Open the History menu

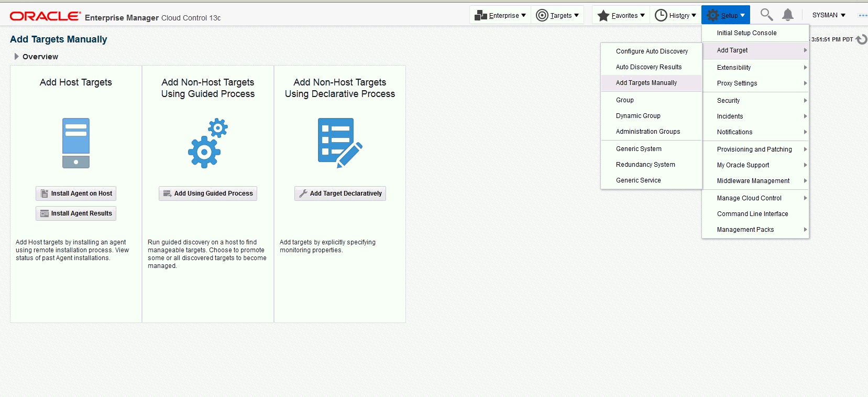[676, 15]
